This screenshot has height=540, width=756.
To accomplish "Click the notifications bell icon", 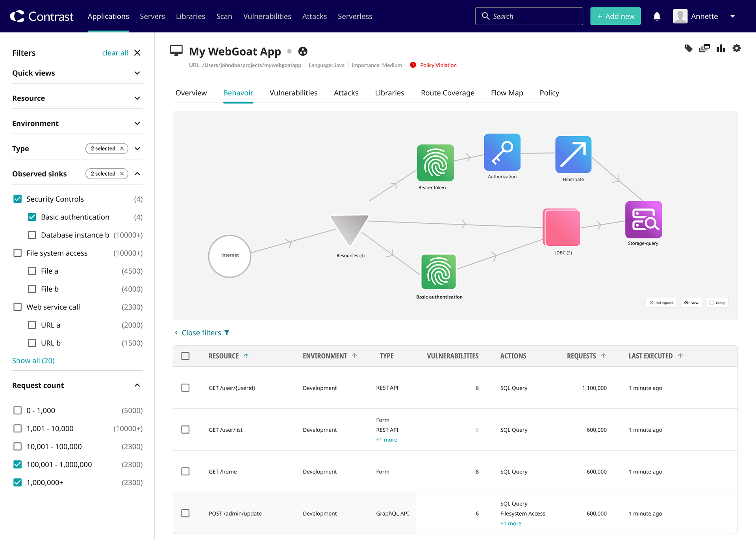I will point(657,17).
